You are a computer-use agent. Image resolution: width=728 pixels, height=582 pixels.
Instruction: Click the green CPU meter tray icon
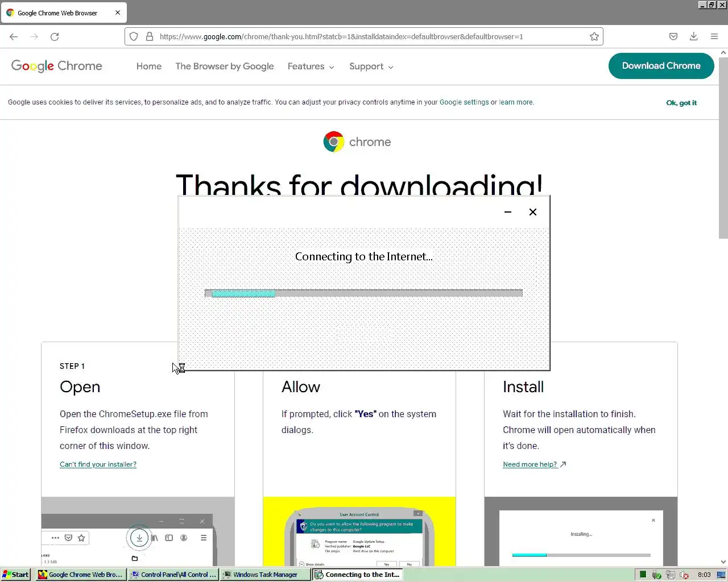643,575
